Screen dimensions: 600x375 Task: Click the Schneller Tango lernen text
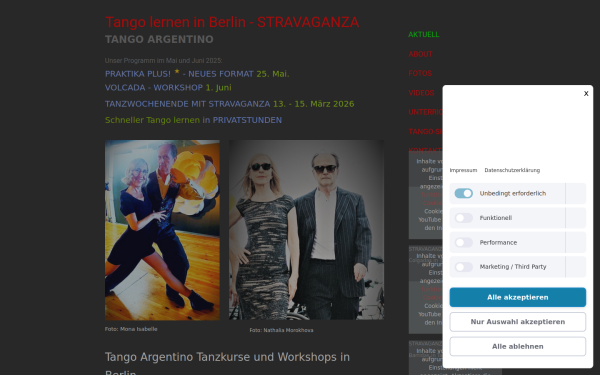coord(152,120)
